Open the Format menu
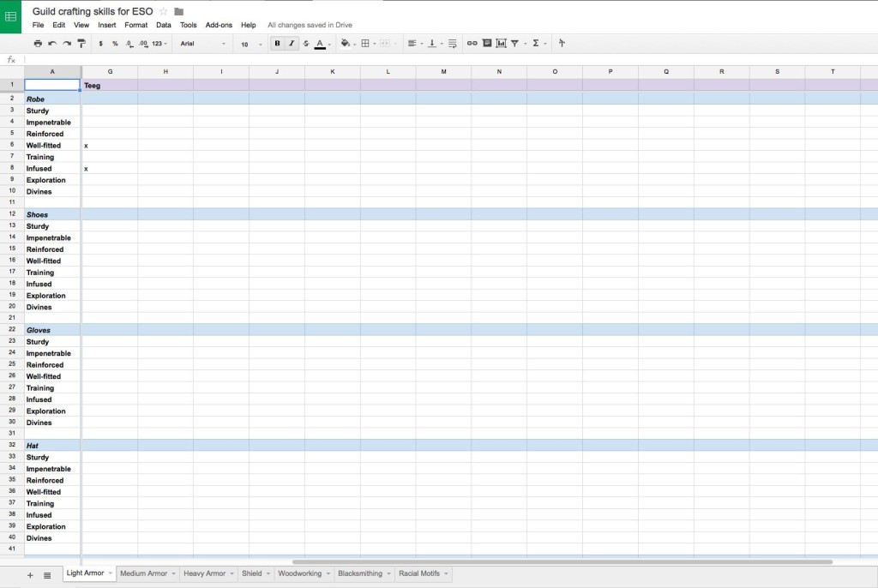The width and height of the screenshot is (878, 588). [135, 26]
